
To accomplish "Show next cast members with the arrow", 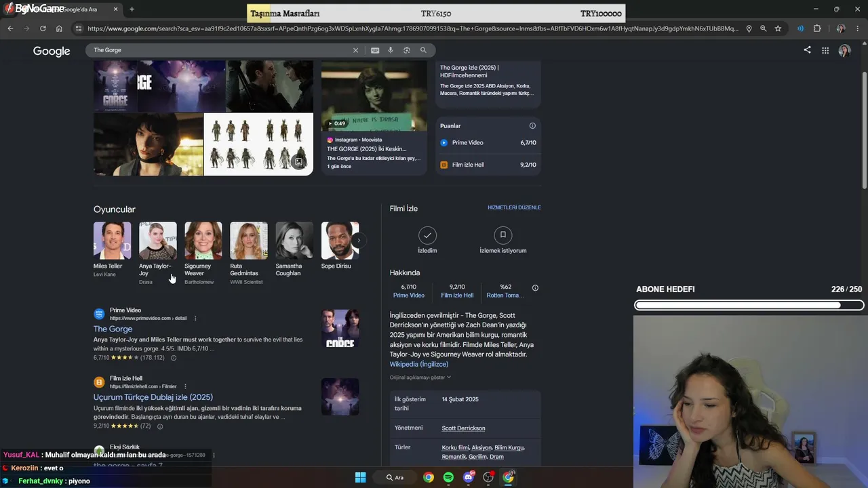I will [359, 241].
